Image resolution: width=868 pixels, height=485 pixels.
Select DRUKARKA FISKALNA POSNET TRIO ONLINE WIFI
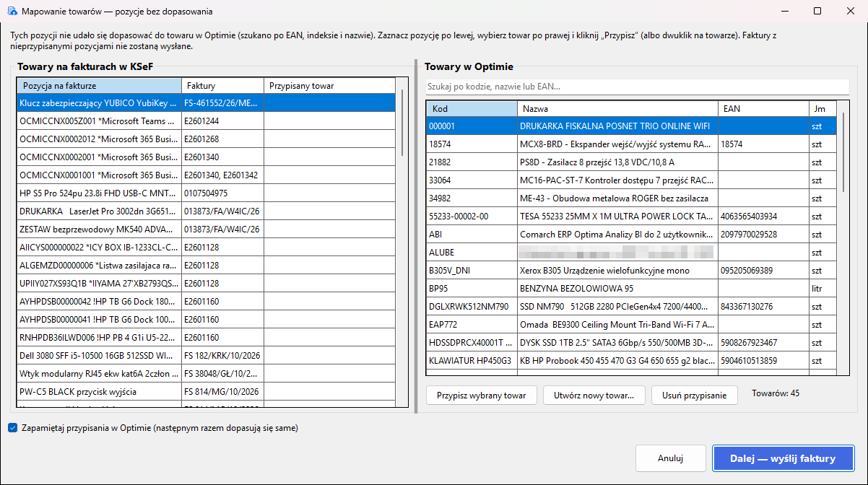coord(631,126)
